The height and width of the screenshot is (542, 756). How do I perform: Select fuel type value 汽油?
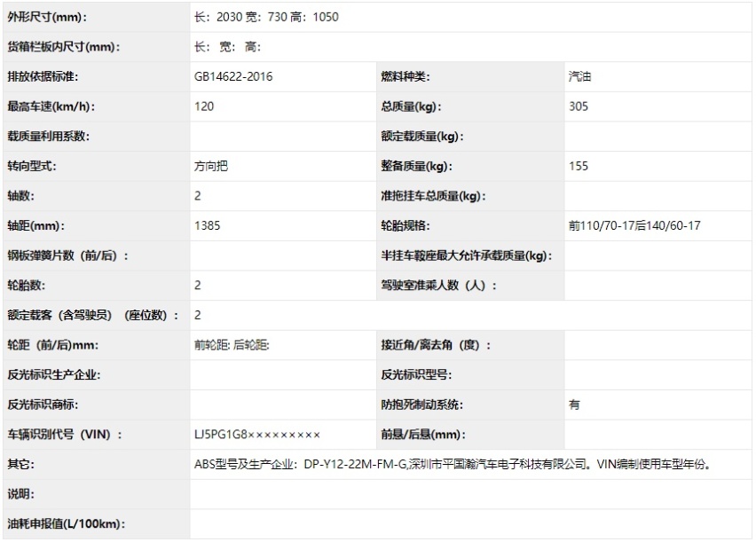point(579,76)
